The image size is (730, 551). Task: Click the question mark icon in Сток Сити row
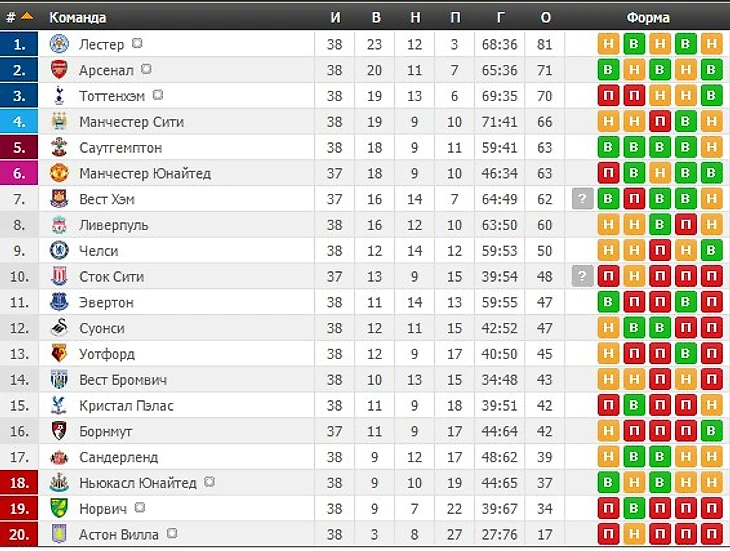click(582, 276)
